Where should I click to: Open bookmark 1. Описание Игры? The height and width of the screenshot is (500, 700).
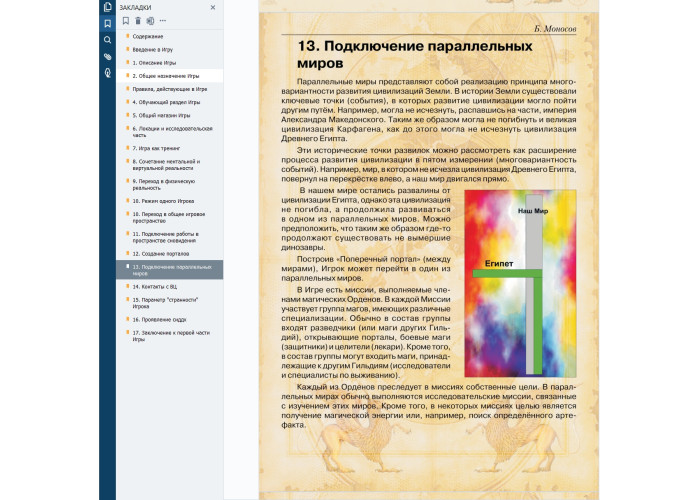click(x=154, y=62)
